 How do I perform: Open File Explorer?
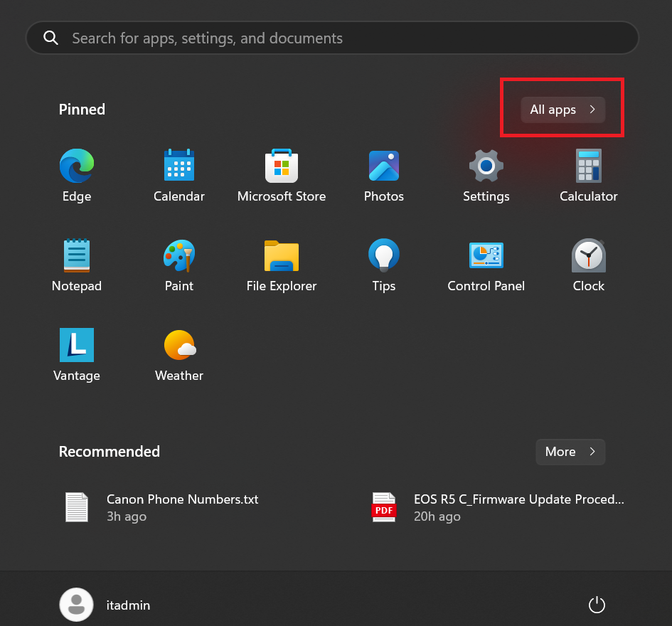(x=281, y=265)
